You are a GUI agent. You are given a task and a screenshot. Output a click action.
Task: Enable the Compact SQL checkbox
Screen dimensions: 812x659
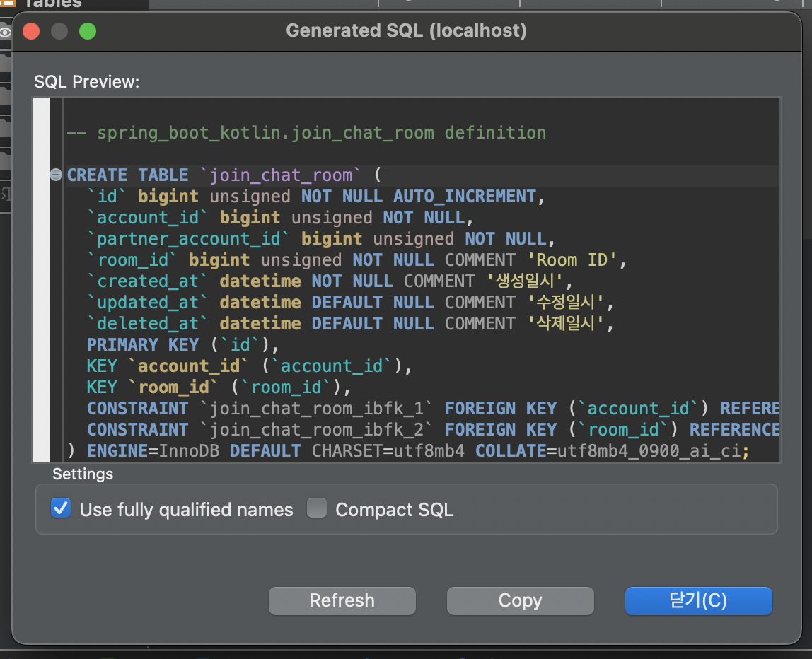pos(316,508)
